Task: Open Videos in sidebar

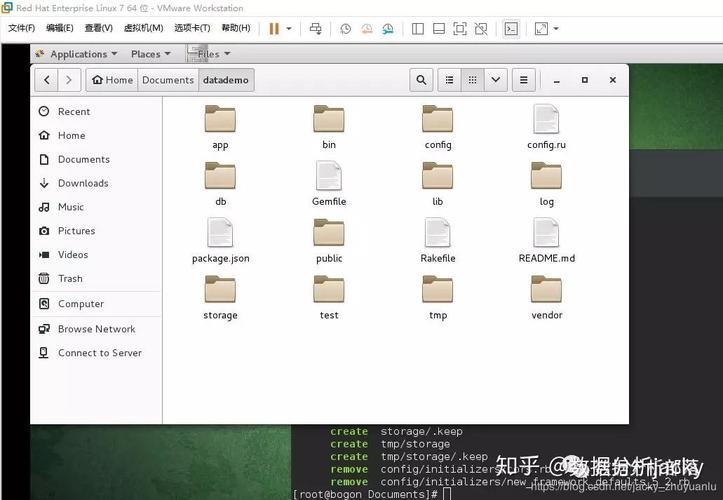Action: coord(97,255)
